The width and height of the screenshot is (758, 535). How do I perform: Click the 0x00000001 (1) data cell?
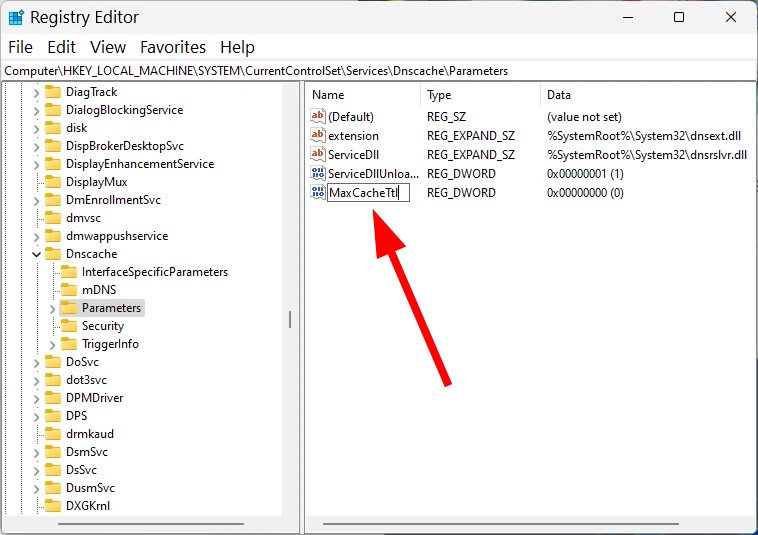pyautogui.click(x=585, y=174)
